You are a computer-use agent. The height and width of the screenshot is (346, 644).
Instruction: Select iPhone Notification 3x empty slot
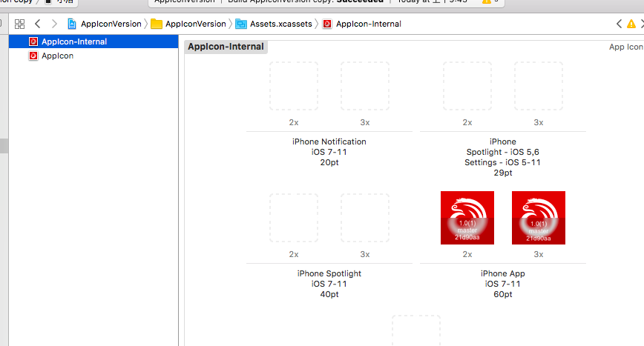365,86
